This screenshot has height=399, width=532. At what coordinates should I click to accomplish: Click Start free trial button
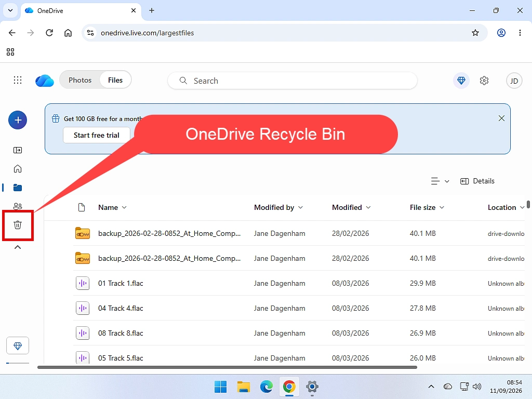(x=97, y=135)
